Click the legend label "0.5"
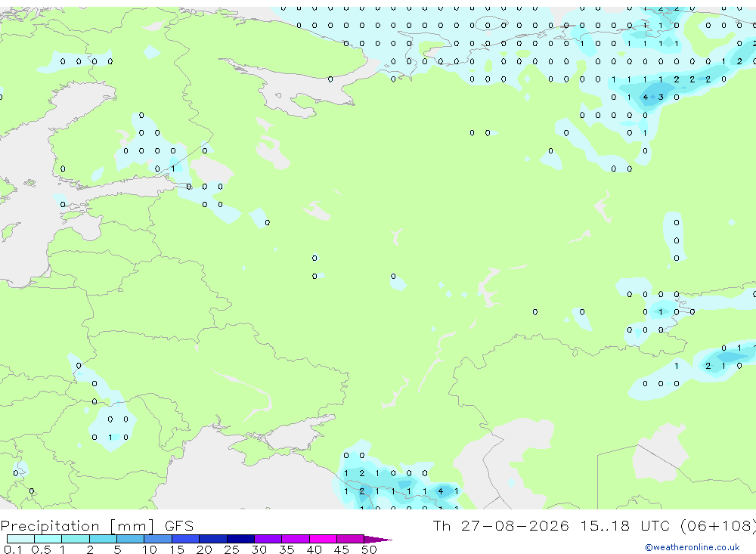Image resolution: width=756 pixels, height=554 pixels. tap(41, 549)
